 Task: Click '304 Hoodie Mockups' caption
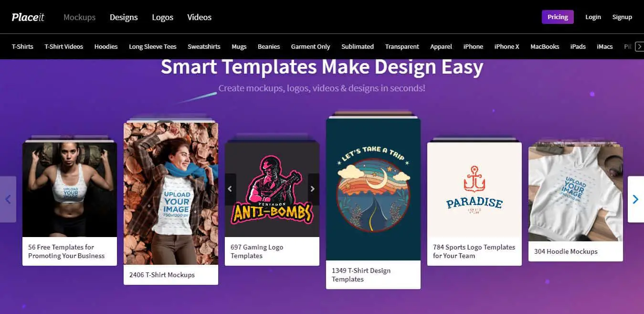coord(566,251)
